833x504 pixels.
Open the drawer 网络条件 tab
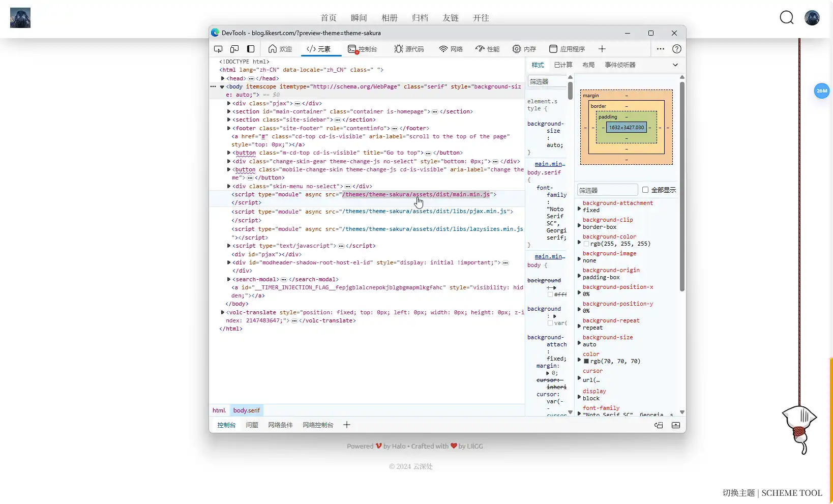click(280, 425)
